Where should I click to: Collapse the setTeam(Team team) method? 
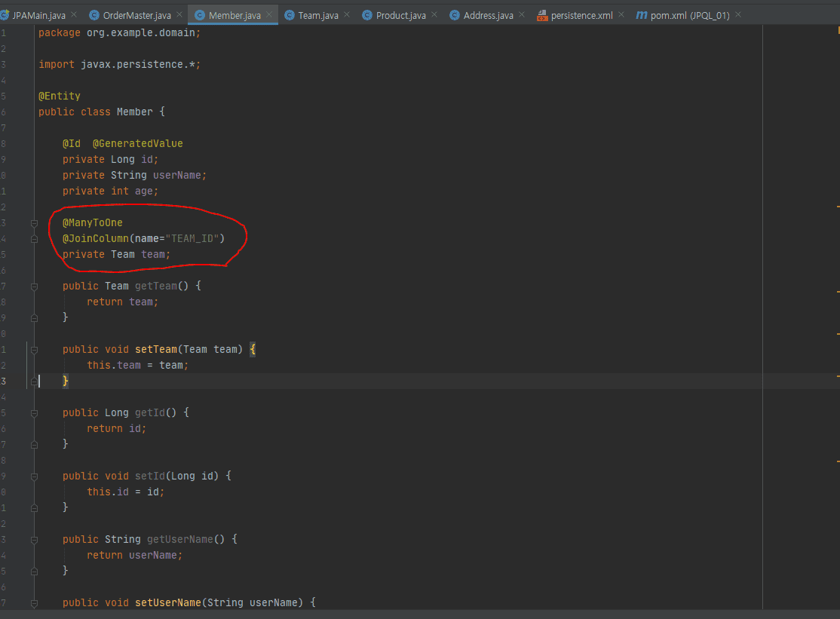(x=34, y=350)
